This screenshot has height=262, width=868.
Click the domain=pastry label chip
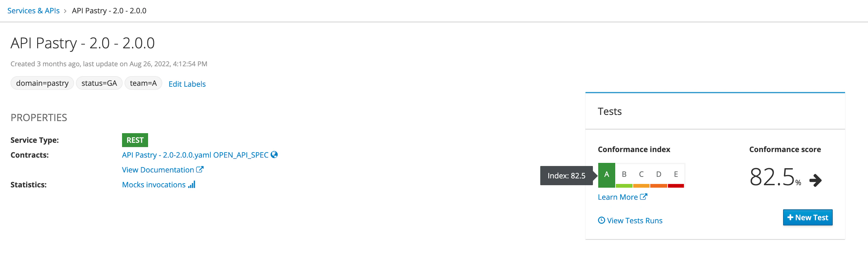42,83
